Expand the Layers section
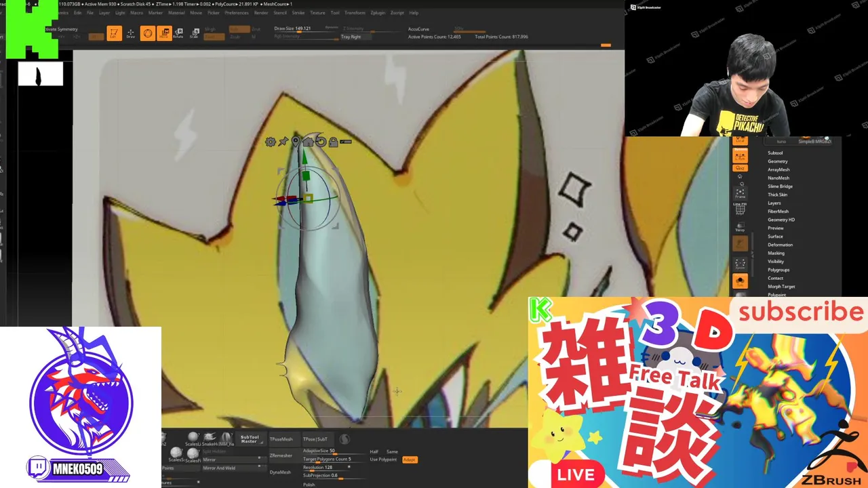 click(774, 203)
